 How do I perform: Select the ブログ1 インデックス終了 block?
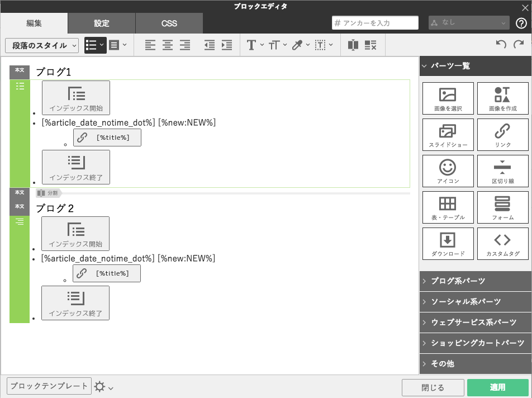click(x=76, y=167)
